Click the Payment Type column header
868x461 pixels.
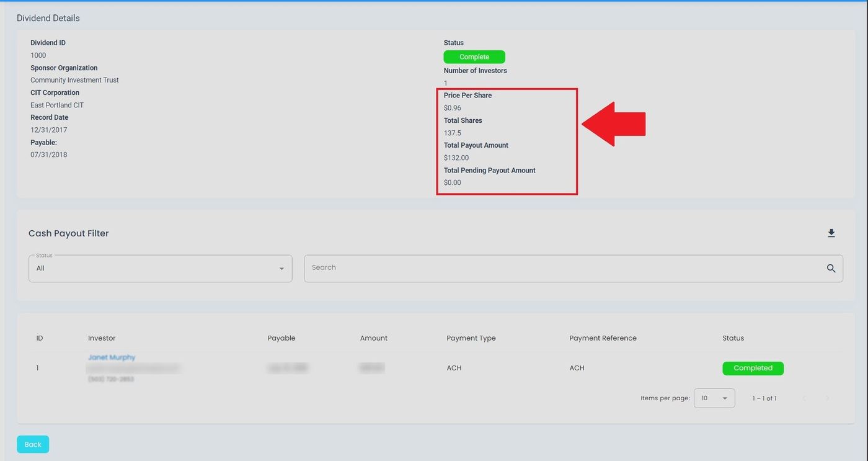(x=471, y=338)
